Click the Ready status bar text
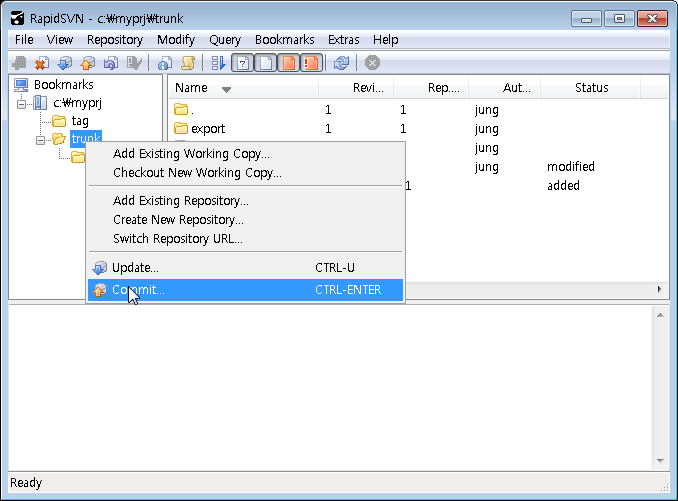The height and width of the screenshot is (501, 678). [x=26, y=482]
